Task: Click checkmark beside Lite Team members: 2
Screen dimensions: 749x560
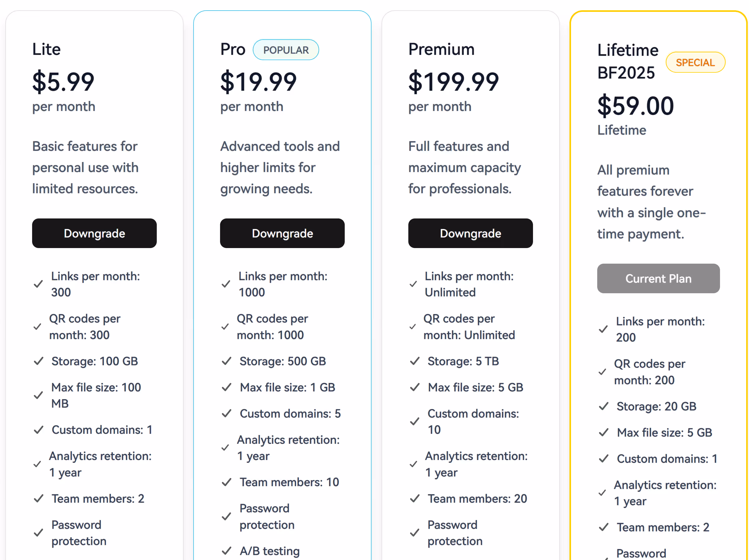Action: coord(39,499)
